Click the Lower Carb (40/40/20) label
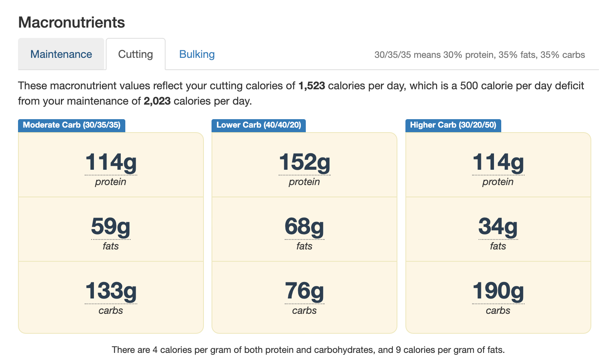 tap(259, 125)
